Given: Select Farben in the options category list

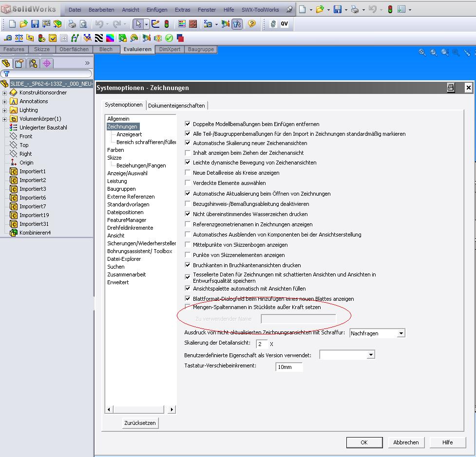Looking at the screenshot, I should (x=115, y=150).
